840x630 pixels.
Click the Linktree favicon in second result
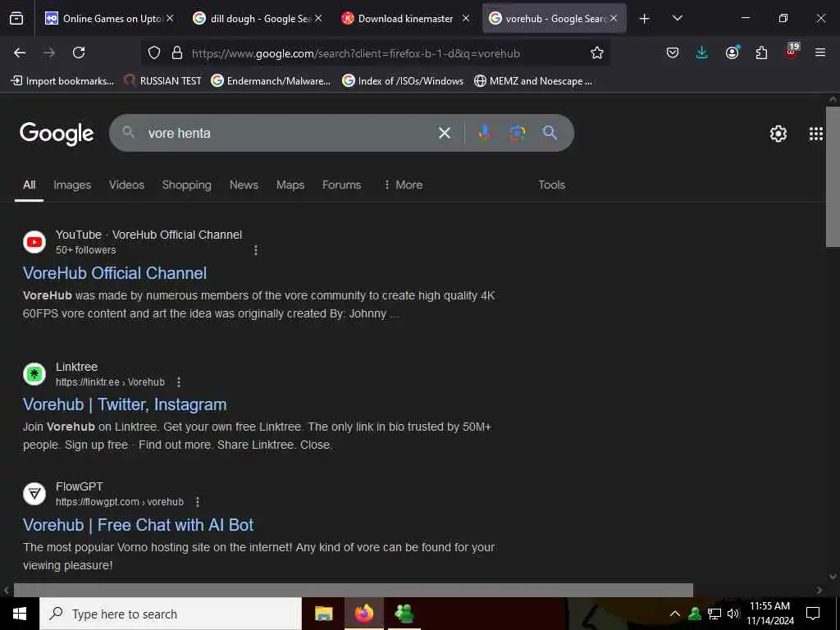[x=34, y=374]
